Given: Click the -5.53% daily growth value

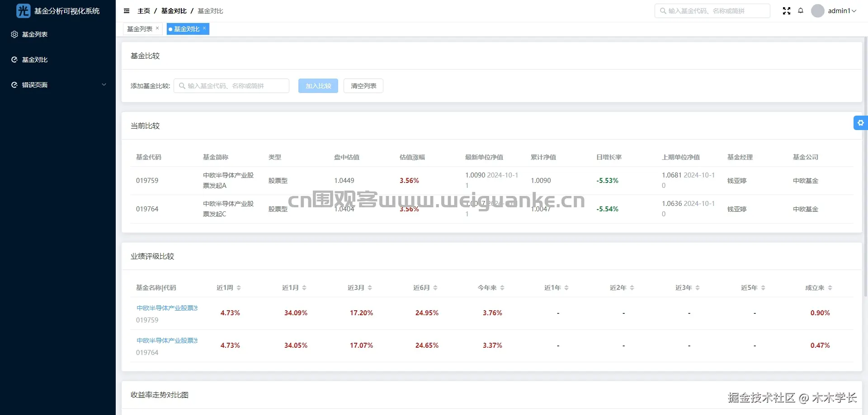Looking at the screenshot, I should tap(607, 181).
